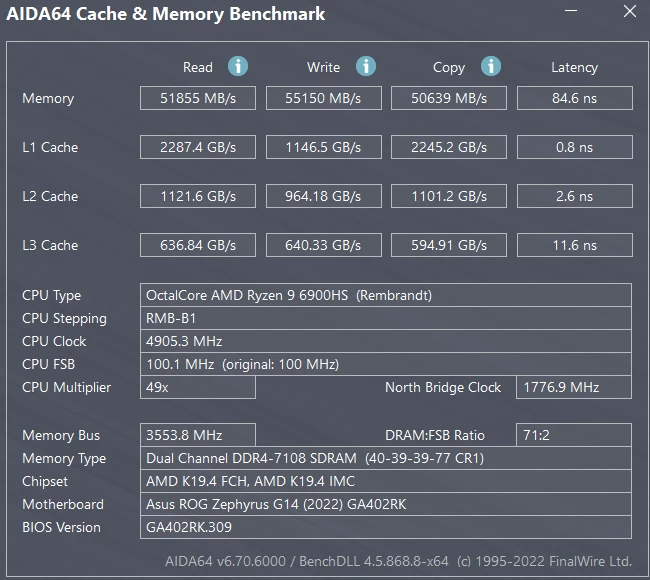Screen dimensions: 650x580
Task: Click the Memory Type DDR4-7108 field
Action: coord(386,458)
